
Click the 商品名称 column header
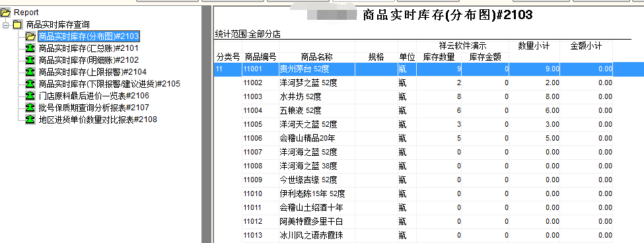[316, 57]
